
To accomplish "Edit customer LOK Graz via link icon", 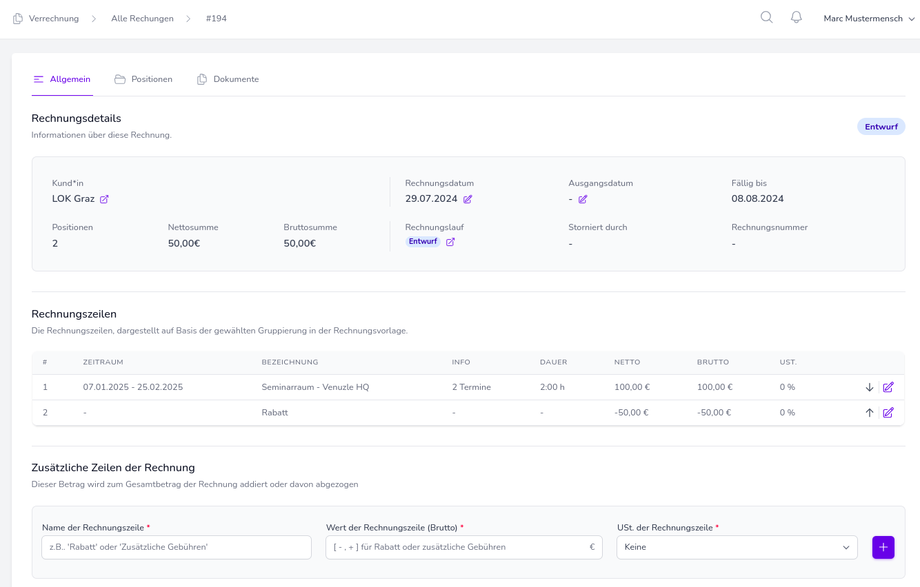I will [104, 200].
